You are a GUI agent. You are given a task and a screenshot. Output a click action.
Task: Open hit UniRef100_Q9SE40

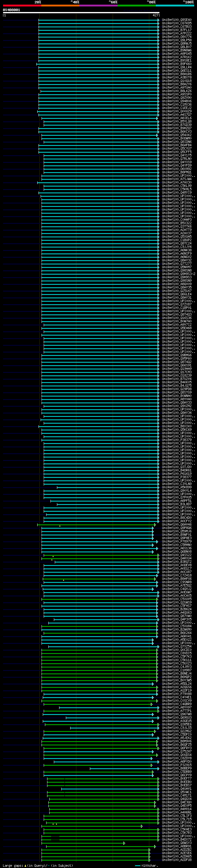[177, 20]
